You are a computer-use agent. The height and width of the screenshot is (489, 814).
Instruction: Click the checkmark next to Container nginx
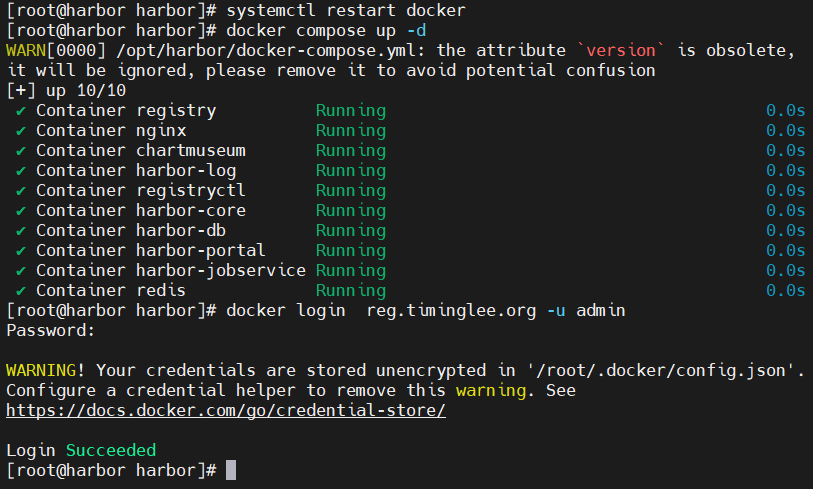(21, 131)
